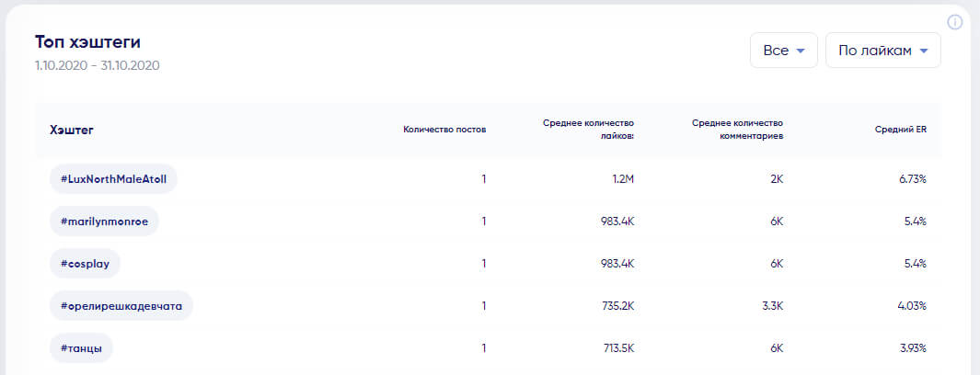Click the "Топ хэштеги" title

tap(87, 42)
